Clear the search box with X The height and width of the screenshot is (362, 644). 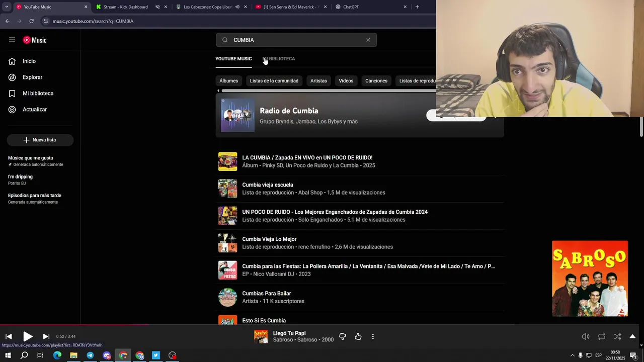368,40
